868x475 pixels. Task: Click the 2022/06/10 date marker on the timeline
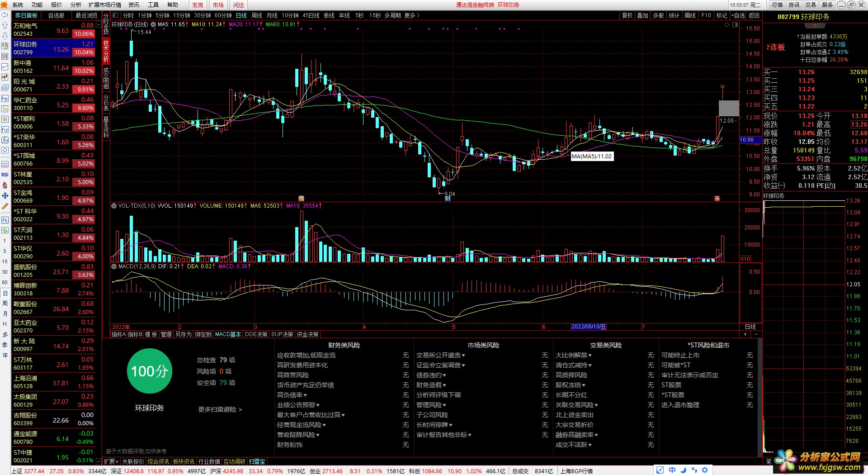[x=588, y=327]
